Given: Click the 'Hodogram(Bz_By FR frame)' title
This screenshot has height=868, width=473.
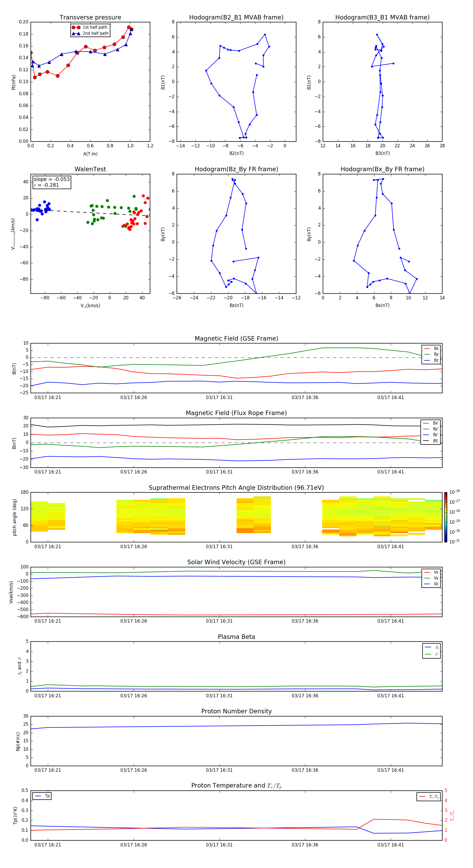Looking at the screenshot, I should (x=236, y=169).
